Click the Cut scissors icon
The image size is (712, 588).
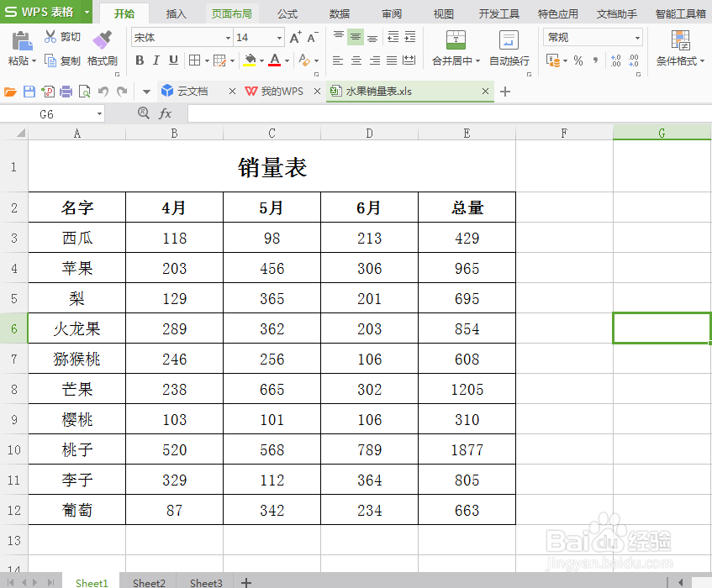tap(50, 37)
